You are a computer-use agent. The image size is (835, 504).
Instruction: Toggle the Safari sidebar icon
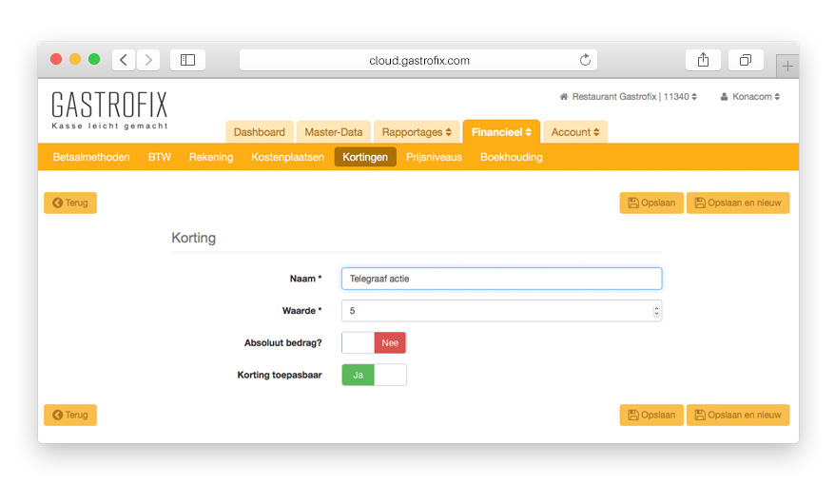pyautogui.click(x=187, y=60)
